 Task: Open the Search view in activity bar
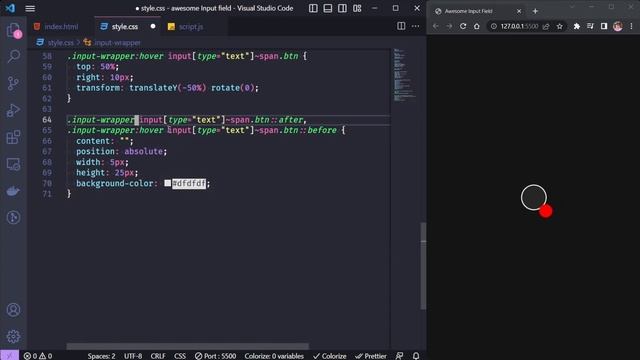[13, 56]
